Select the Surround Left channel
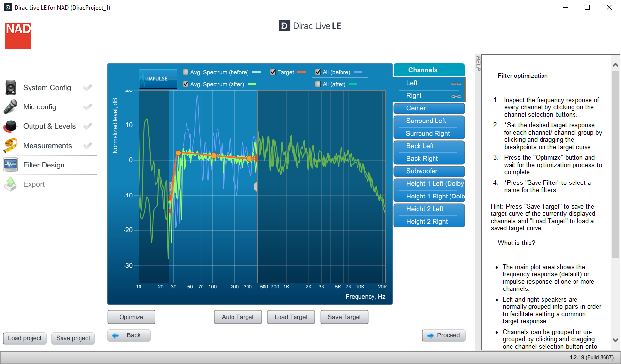Screen dimensions: 621x364 (429, 121)
